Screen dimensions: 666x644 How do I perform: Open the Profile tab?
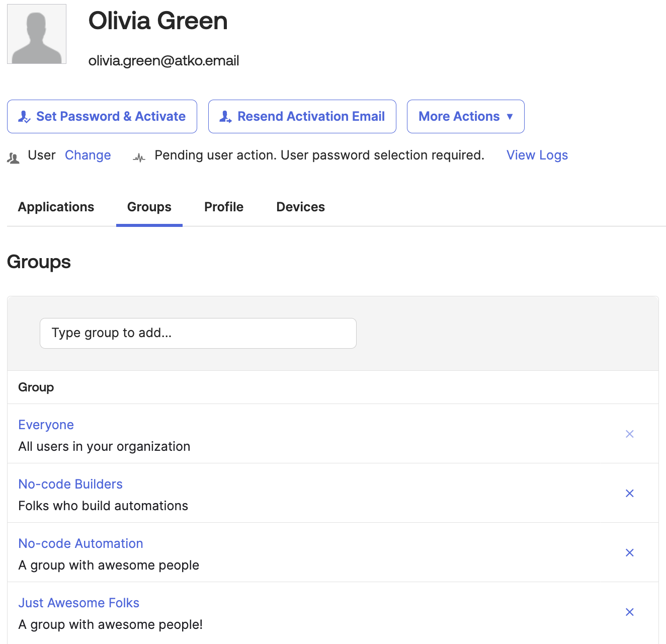tap(224, 207)
